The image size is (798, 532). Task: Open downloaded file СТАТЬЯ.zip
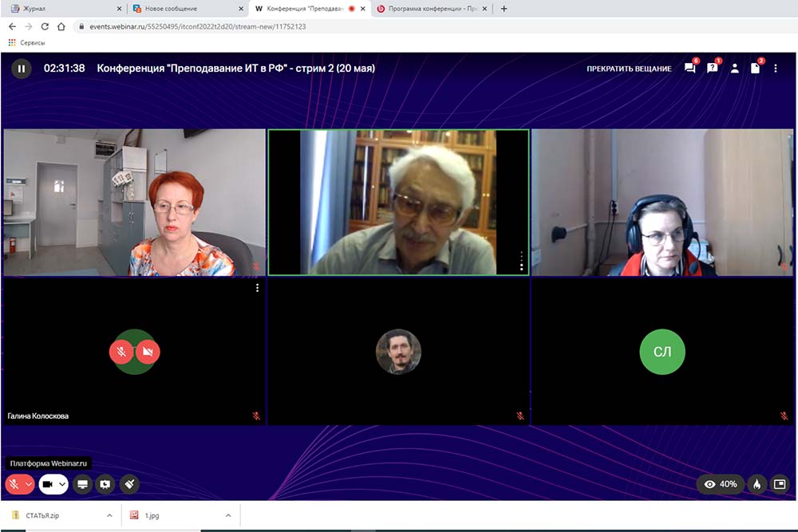pyautogui.click(x=43, y=516)
